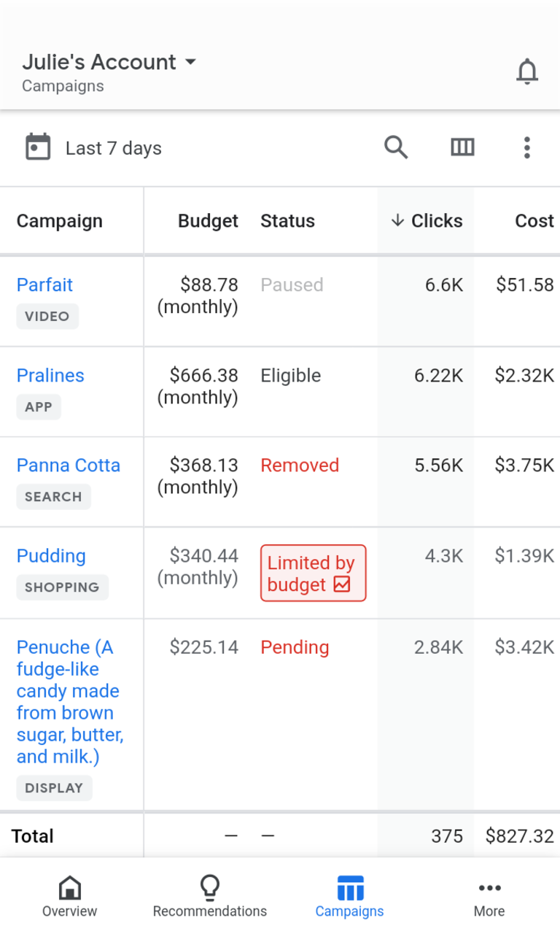Select the Penuche DISPLAY campaign label
The width and height of the screenshot is (560, 934).
(54, 787)
